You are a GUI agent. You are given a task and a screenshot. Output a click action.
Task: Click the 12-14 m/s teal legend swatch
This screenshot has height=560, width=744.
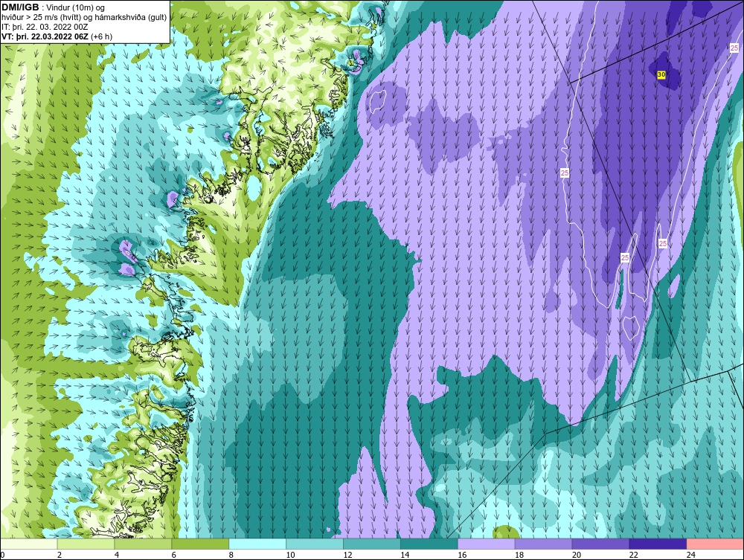click(x=371, y=544)
